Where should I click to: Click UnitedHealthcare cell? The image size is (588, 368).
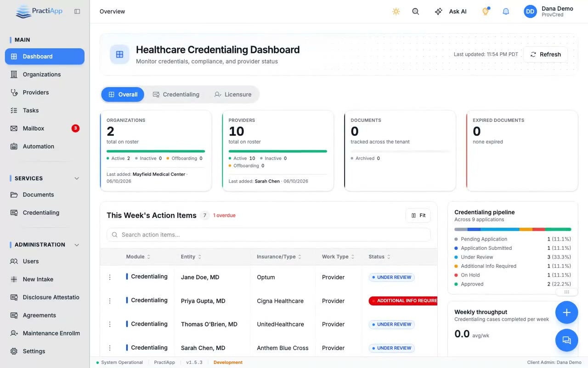(x=280, y=324)
